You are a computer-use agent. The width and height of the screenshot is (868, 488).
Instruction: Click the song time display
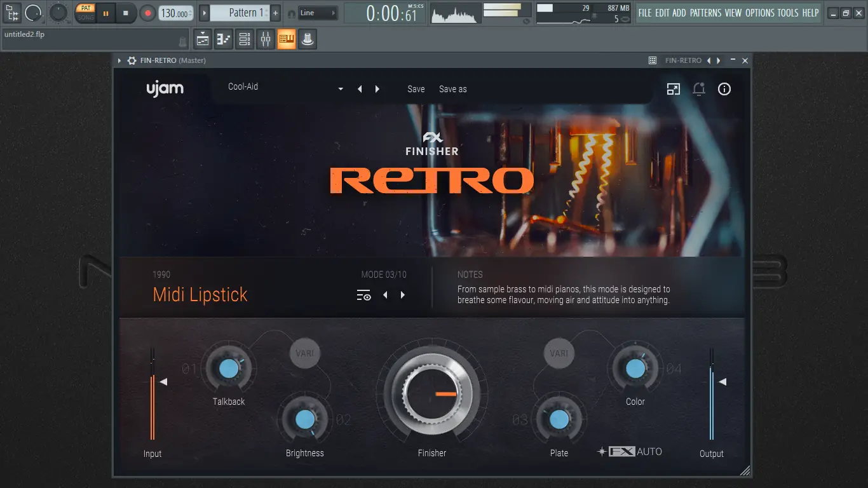click(x=384, y=13)
